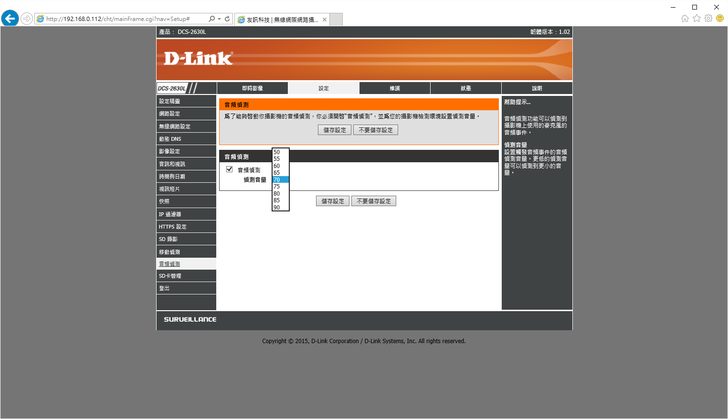Click the lower 儲存設定 button
The image size is (728, 419).
coord(333,201)
